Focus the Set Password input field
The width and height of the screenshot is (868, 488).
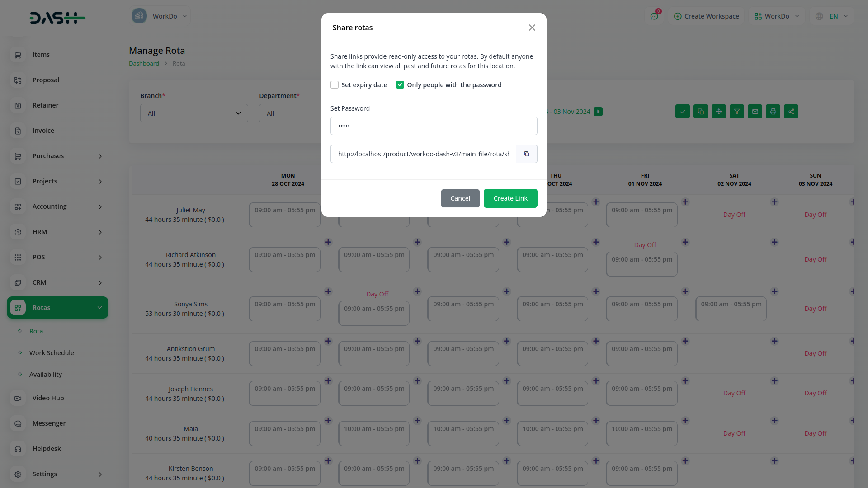point(433,126)
